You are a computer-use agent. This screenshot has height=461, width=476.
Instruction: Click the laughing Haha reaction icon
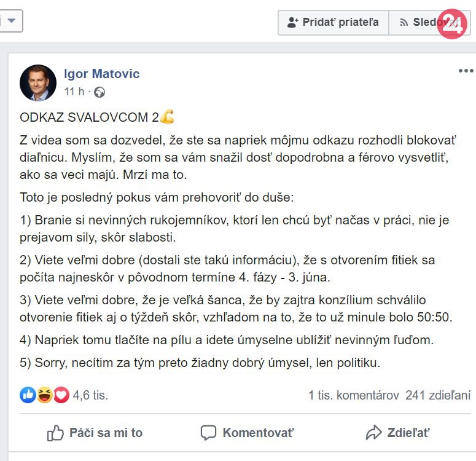pyautogui.click(x=44, y=395)
